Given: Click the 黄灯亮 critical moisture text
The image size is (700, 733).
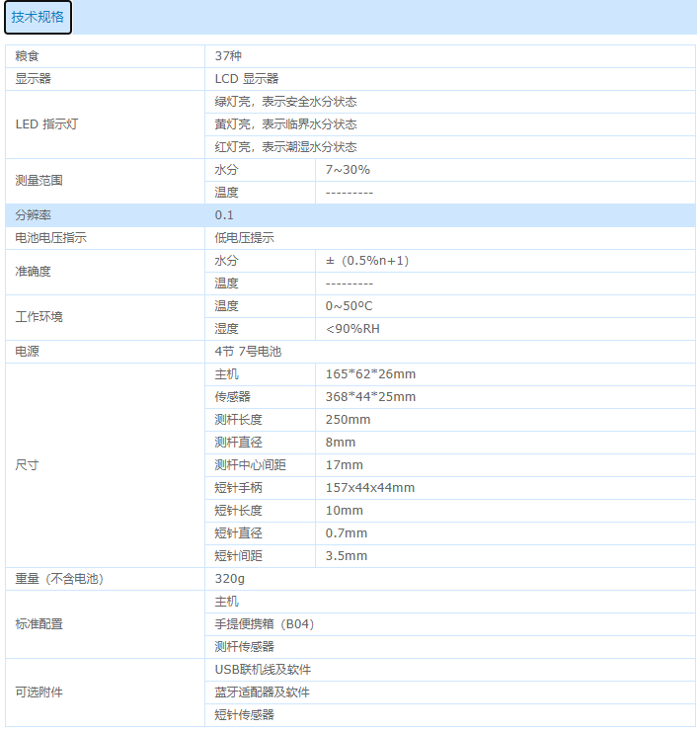Looking at the screenshot, I should point(285,124).
